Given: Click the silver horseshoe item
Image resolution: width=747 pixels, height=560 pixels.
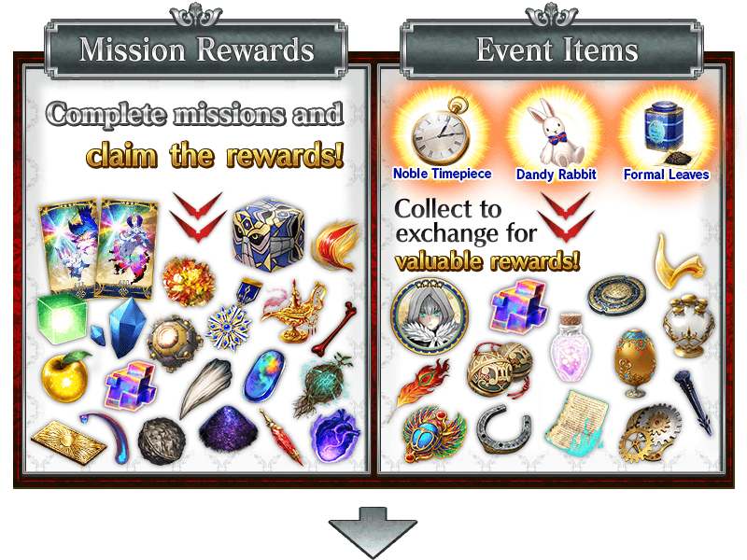Looking at the screenshot, I should 504,429.
